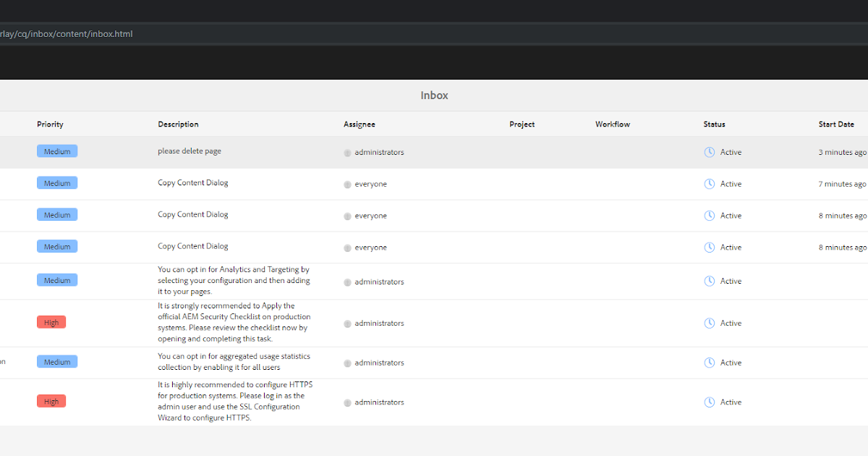Sort by the Start Date column header
Viewport: 868px width, 456px height.
click(837, 124)
